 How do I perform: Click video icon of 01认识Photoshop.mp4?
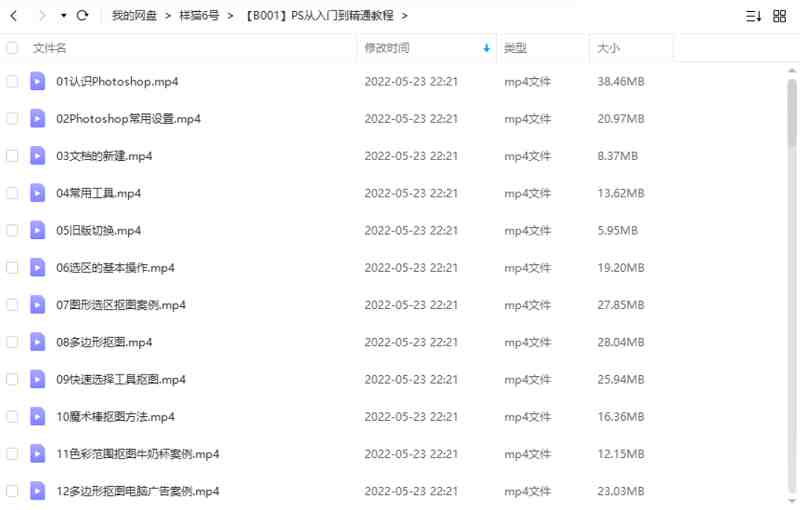[37, 81]
